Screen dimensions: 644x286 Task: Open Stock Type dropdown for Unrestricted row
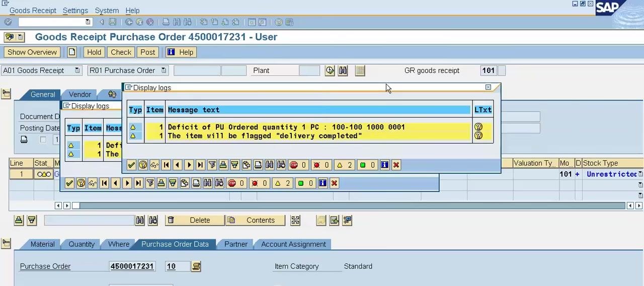(640, 174)
